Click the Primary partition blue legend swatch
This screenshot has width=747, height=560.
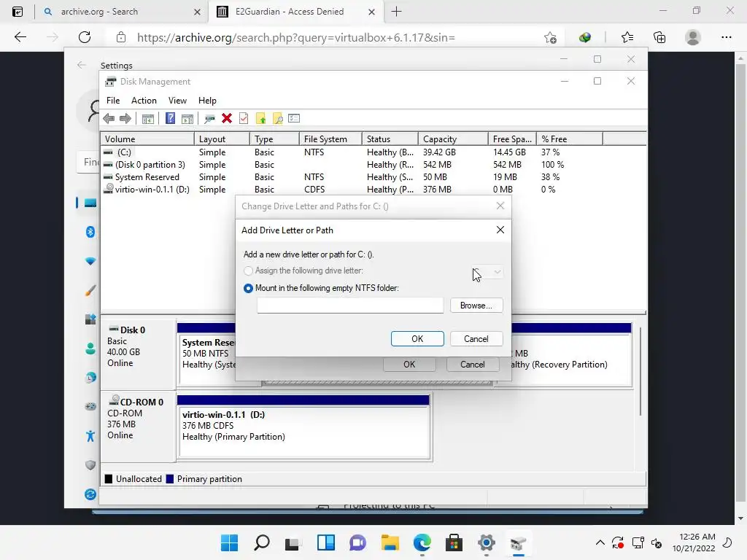(170, 478)
